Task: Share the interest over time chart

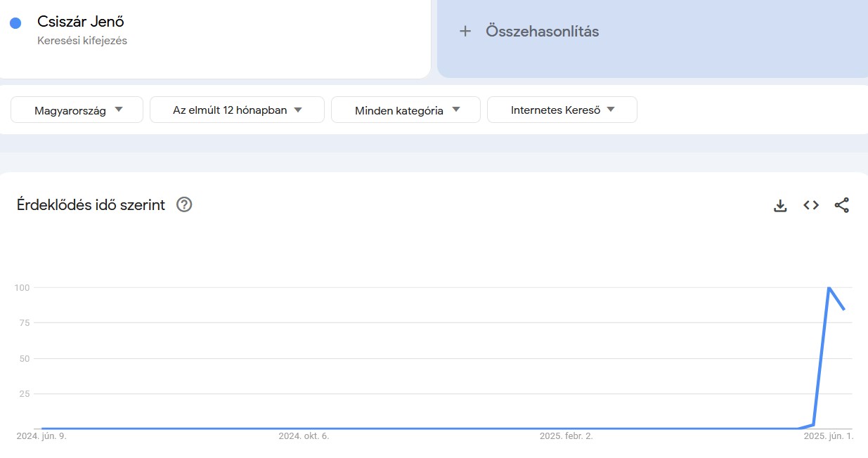Action: (841, 205)
